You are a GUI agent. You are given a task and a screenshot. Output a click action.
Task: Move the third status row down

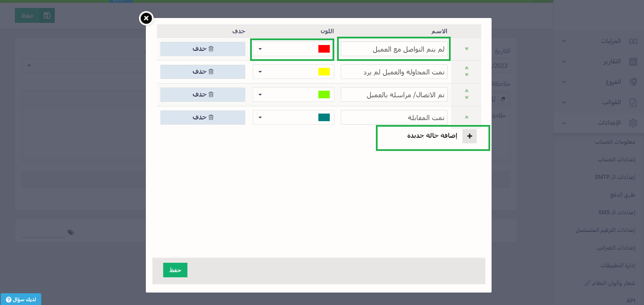[x=467, y=98]
